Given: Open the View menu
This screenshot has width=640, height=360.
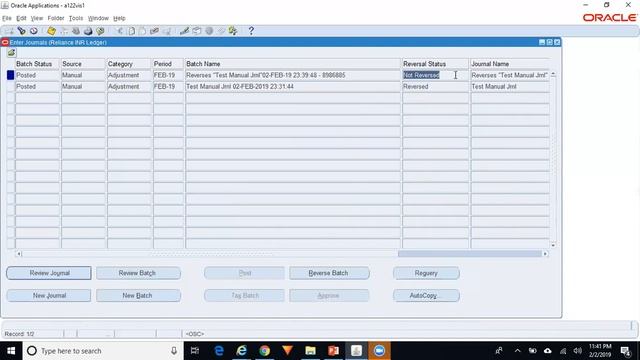Looking at the screenshot, I should coord(37,18).
